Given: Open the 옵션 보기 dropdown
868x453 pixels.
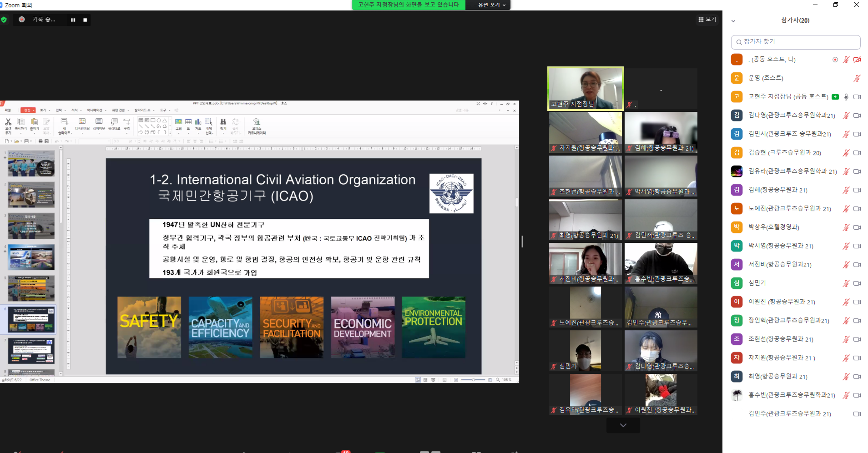Looking at the screenshot, I should 491,5.
